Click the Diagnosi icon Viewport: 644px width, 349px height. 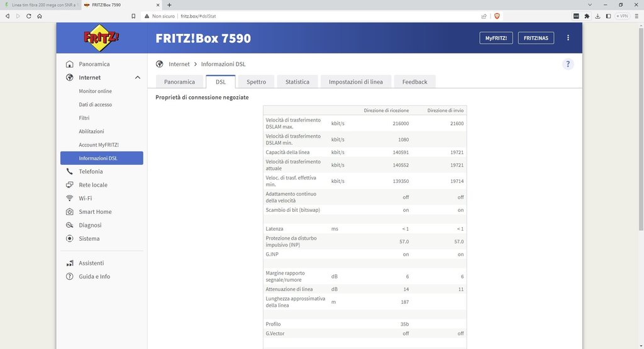point(70,225)
